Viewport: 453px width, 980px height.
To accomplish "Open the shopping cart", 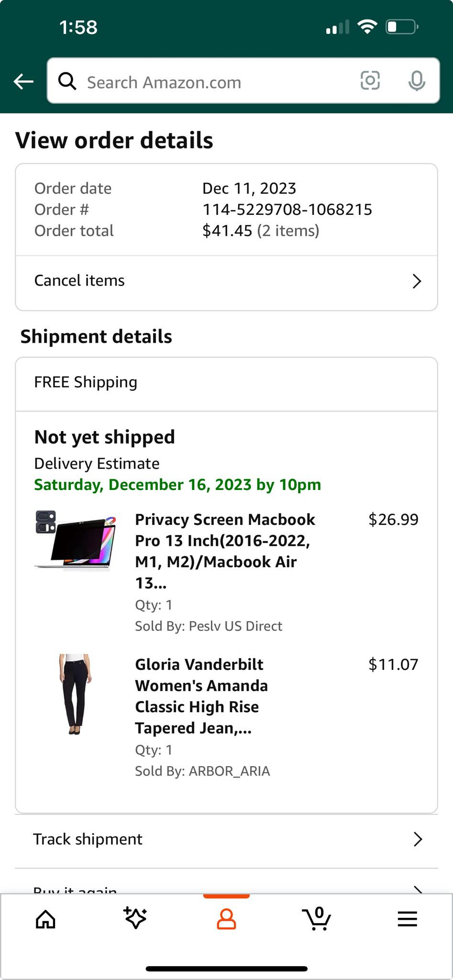I will point(317,918).
